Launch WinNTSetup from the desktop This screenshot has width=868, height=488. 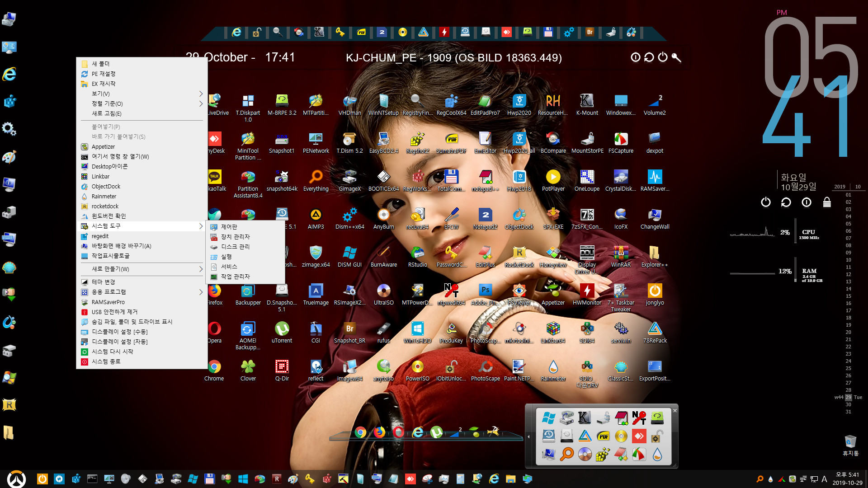click(383, 104)
